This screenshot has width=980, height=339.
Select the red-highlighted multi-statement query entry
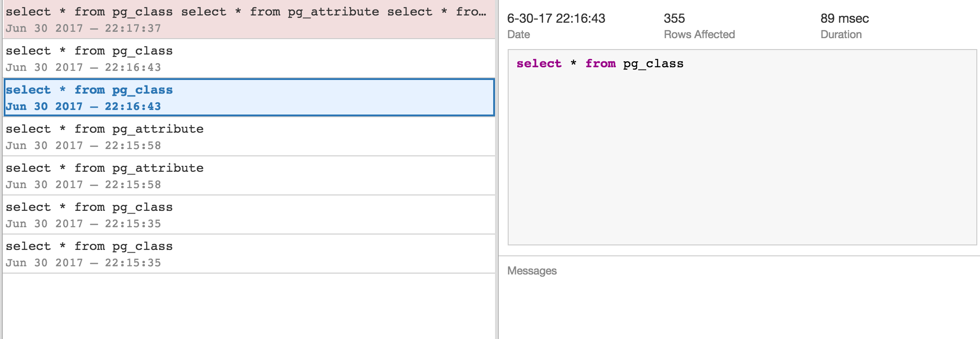[248, 20]
